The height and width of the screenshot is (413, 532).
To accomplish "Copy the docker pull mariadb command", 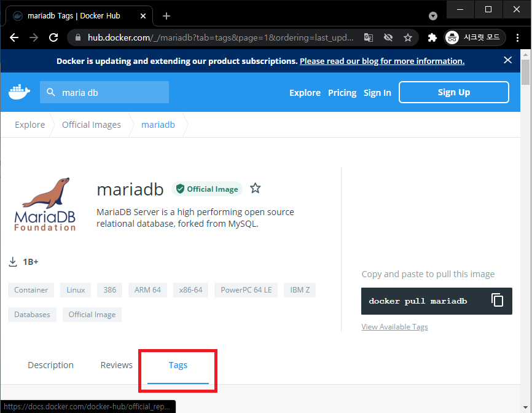I will [497, 301].
